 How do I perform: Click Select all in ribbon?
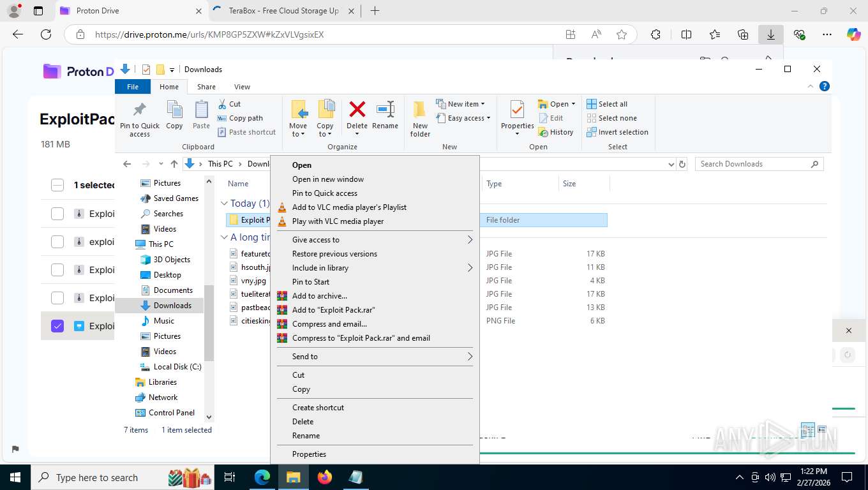[607, 104]
